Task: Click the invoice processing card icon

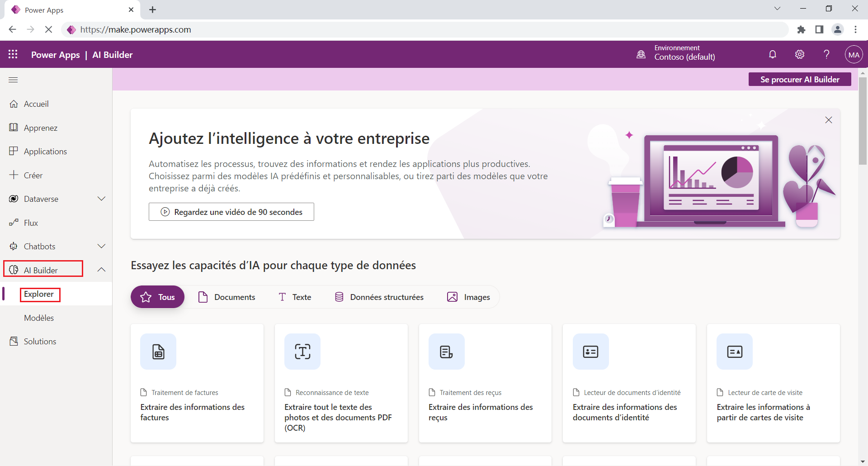Action: [158, 352]
